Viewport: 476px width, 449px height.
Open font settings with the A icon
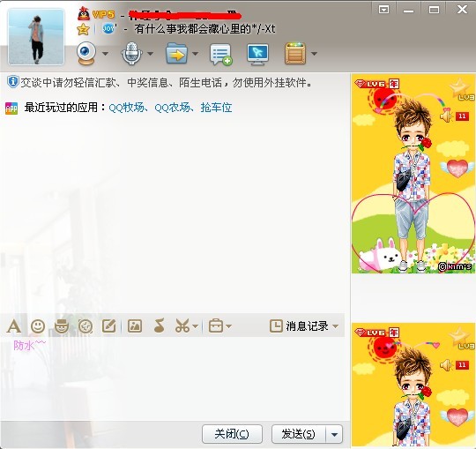14,326
